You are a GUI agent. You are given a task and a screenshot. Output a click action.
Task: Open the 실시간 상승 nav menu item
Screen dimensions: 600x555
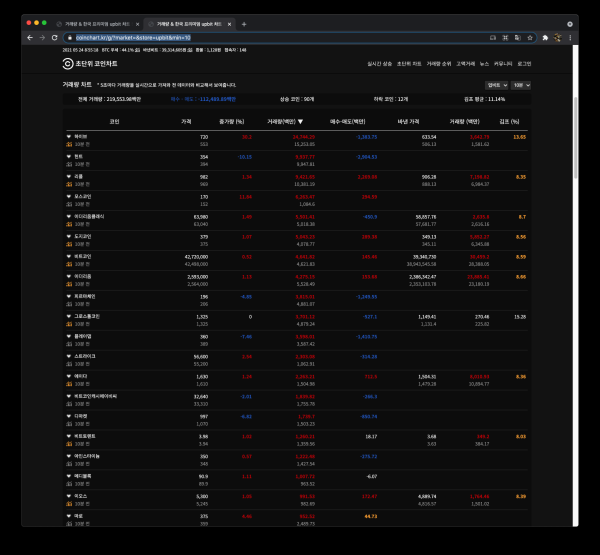tap(380, 64)
